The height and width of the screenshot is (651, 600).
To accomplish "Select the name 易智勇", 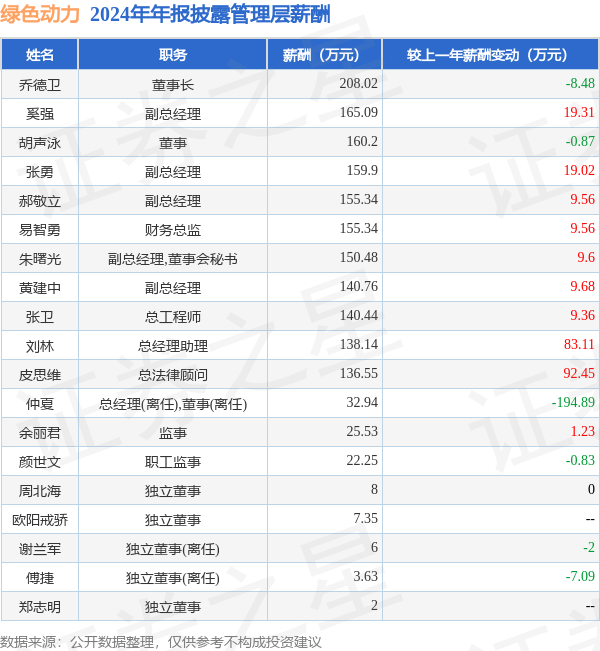I will [x=39, y=230].
